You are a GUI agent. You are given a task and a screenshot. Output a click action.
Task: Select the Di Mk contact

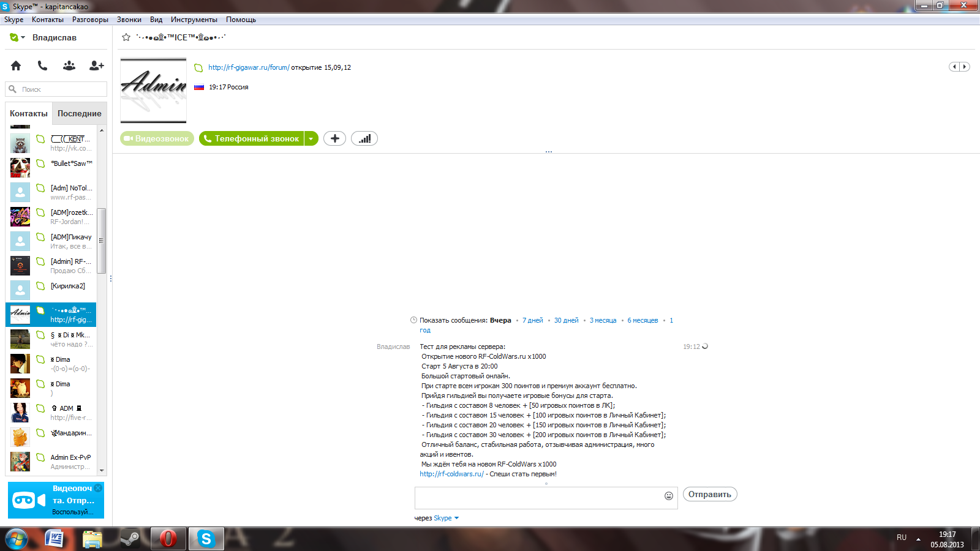point(51,339)
